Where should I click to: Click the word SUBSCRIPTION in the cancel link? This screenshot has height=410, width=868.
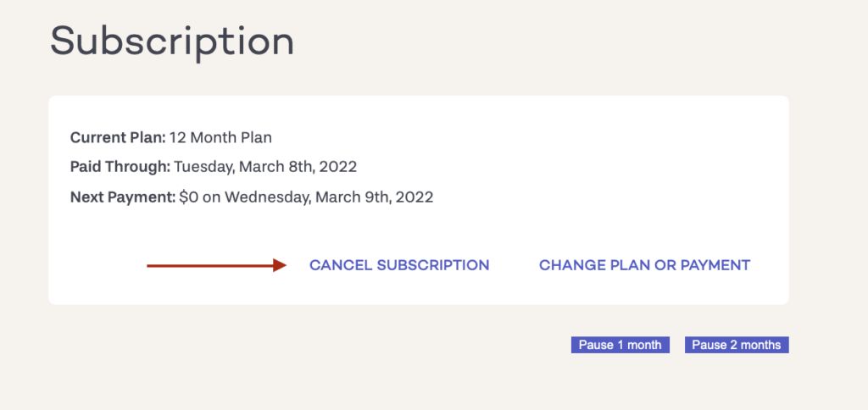click(433, 265)
